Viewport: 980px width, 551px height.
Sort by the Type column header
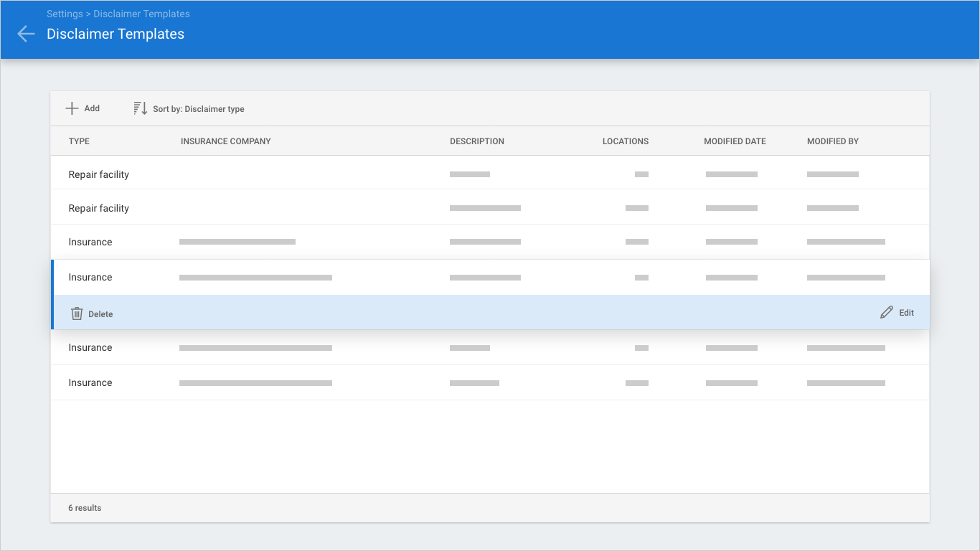coord(79,141)
